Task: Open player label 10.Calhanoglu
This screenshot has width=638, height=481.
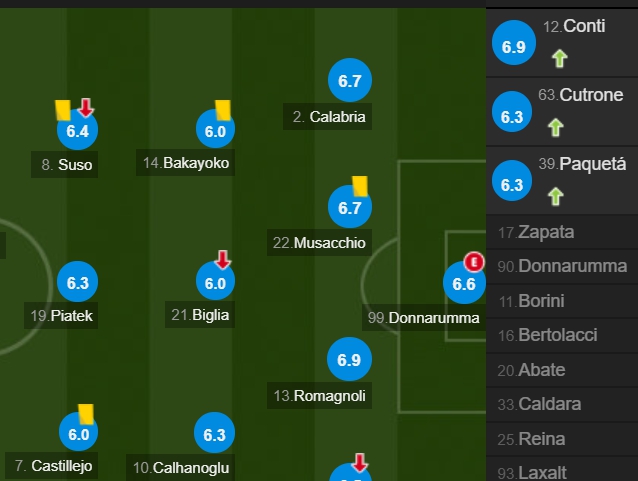Action: [x=181, y=468]
